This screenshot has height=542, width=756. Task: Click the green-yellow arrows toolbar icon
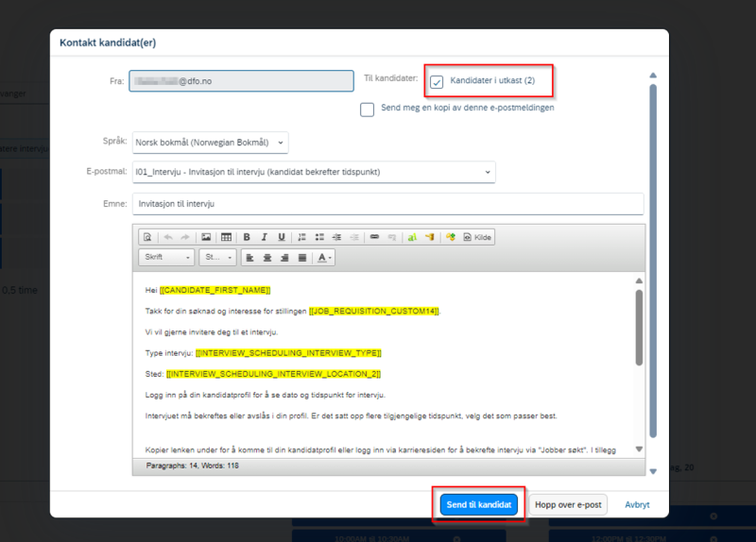(x=451, y=237)
